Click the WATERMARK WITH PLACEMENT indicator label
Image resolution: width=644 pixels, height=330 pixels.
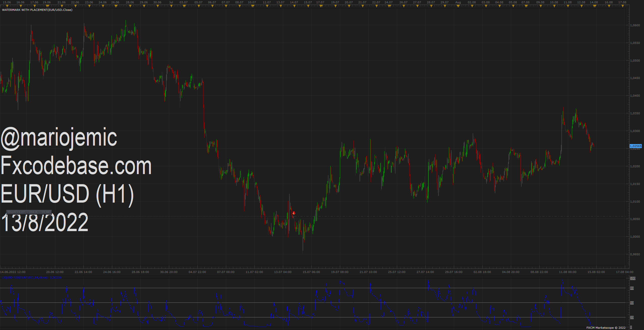(37, 10)
